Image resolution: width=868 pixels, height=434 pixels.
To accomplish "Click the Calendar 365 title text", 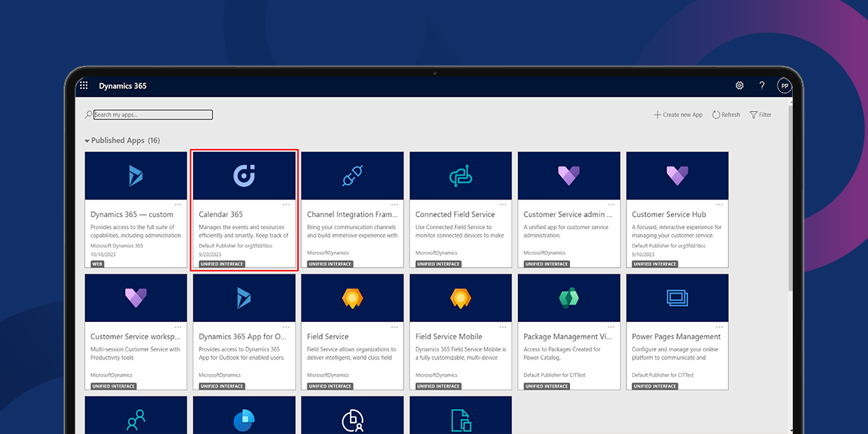I will (x=221, y=214).
